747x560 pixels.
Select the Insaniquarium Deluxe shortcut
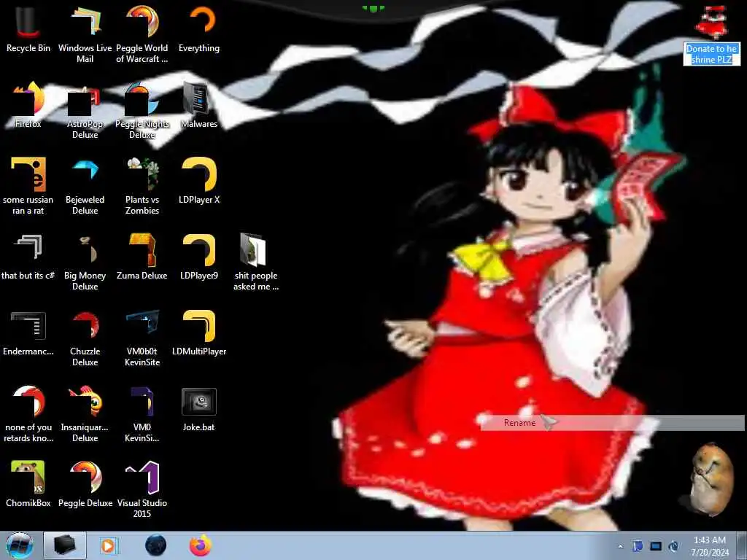click(x=85, y=413)
